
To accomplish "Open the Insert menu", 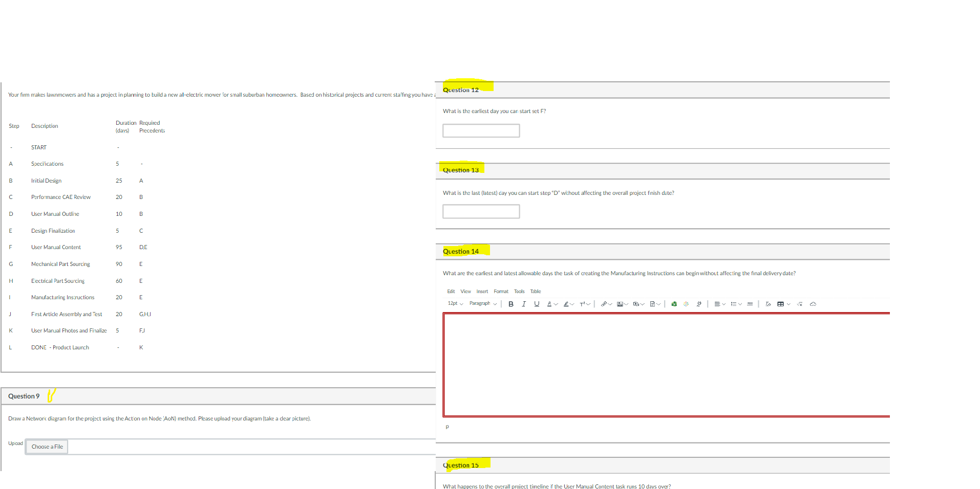I will [482, 292].
